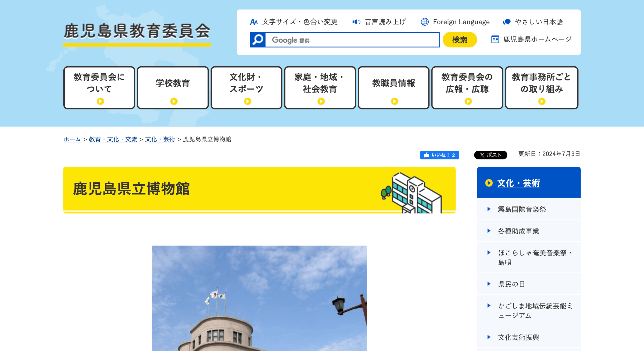Open 県民の日 sidebar link
Viewport: 644px width, 351px height.
pos(511,284)
